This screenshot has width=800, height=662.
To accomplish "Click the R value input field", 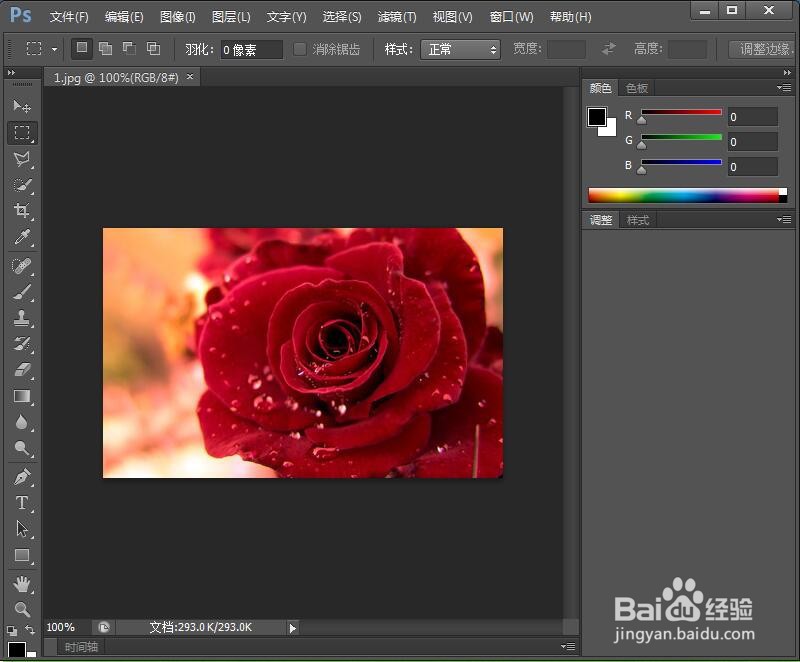I will pos(753,117).
